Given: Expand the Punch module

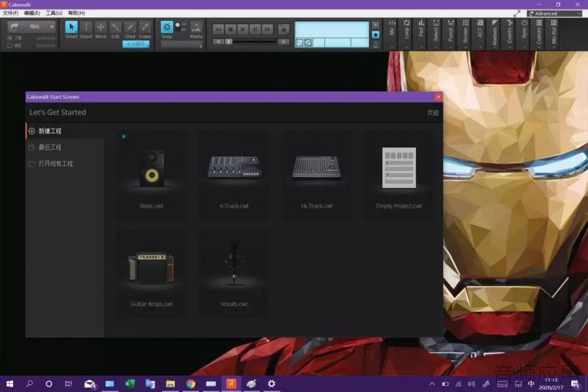Looking at the screenshot, I should point(451,34).
